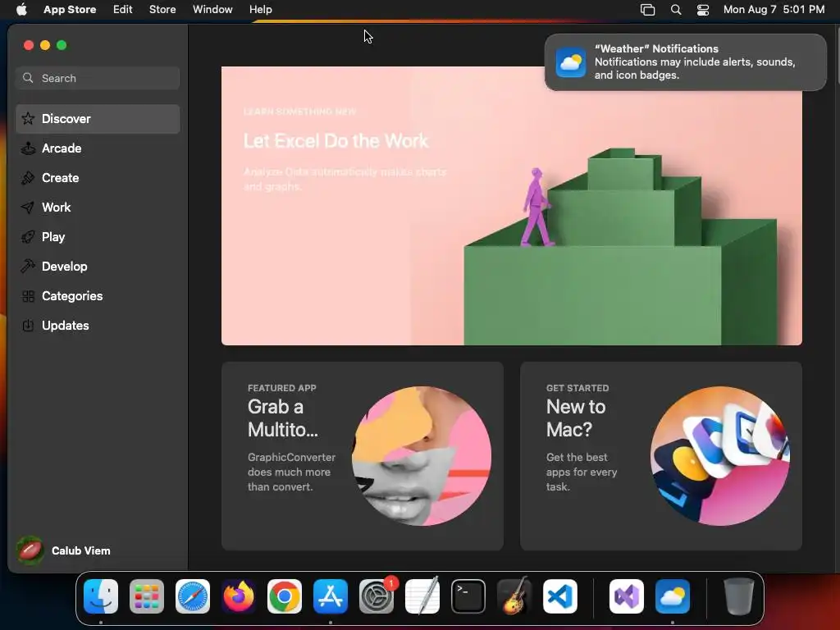840x630 pixels.
Task: Open Finder from the Dock
Action: (x=101, y=596)
